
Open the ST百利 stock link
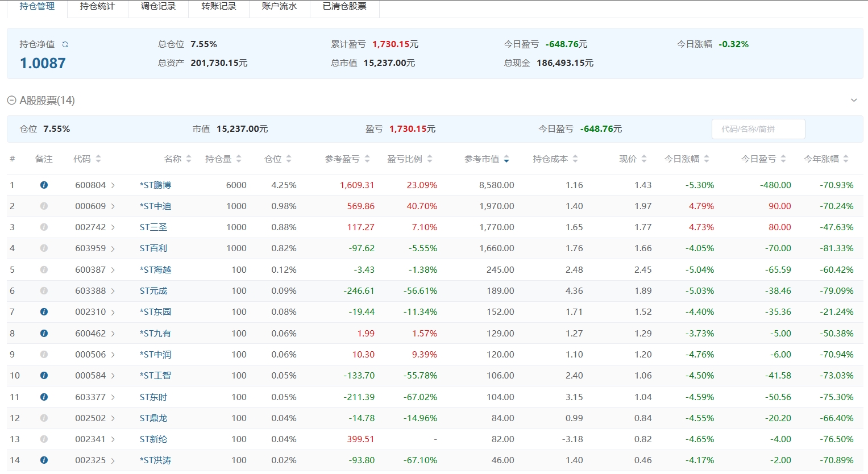coord(153,248)
